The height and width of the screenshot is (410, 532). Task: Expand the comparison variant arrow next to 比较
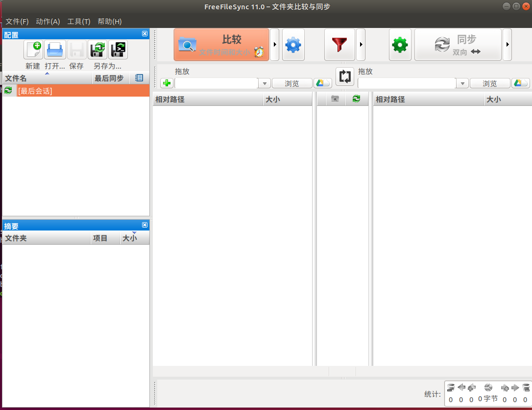point(274,45)
